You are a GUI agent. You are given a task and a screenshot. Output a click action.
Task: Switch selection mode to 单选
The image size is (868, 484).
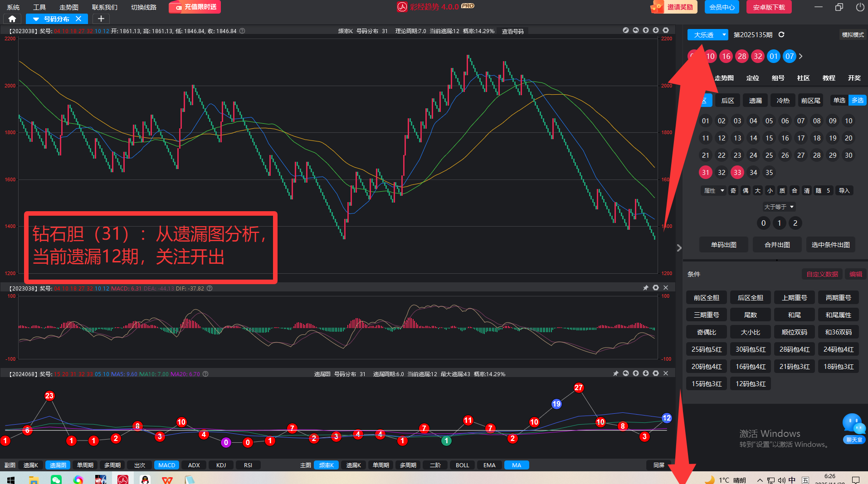click(x=839, y=100)
